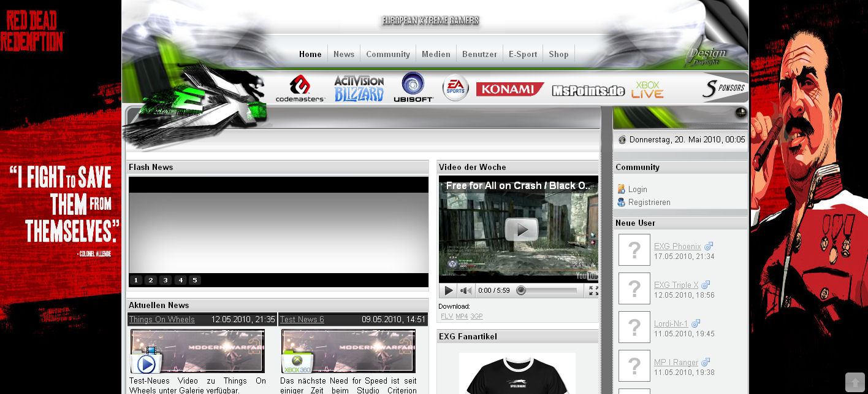Click the Login link

point(638,190)
